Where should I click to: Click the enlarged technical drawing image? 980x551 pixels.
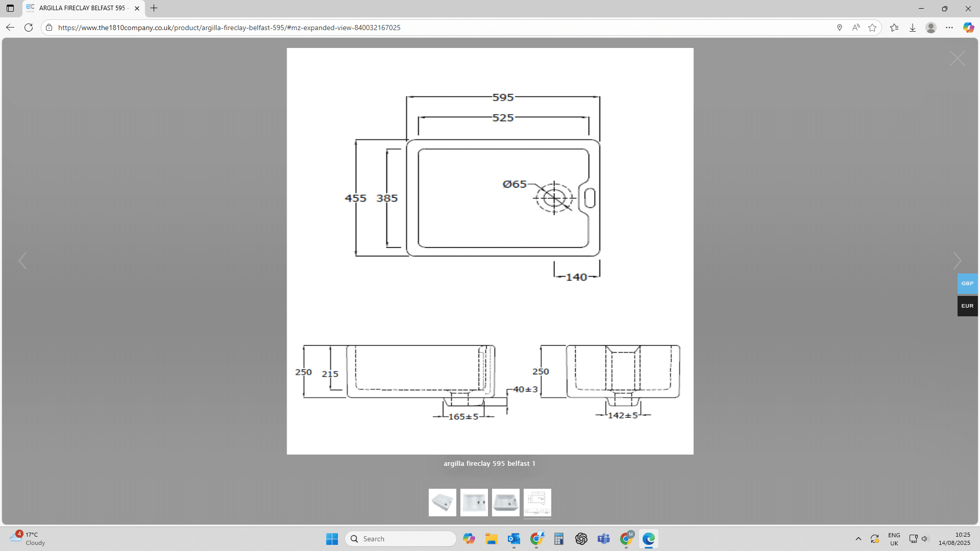click(490, 251)
